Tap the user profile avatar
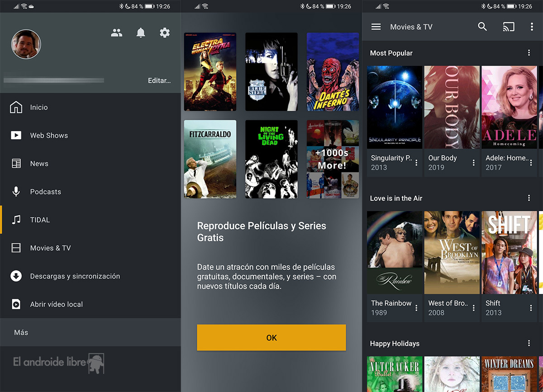The width and height of the screenshot is (543, 392). click(26, 44)
